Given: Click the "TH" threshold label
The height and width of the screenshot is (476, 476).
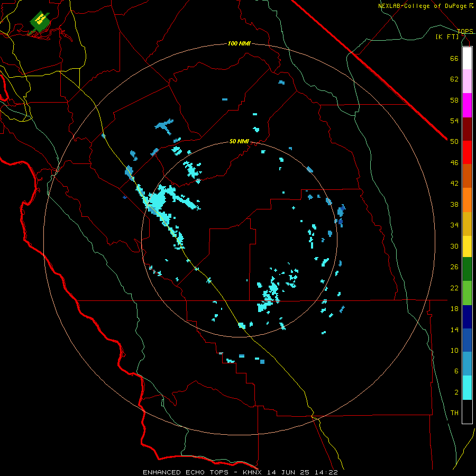Looking at the screenshot, I should pyautogui.click(x=454, y=413).
